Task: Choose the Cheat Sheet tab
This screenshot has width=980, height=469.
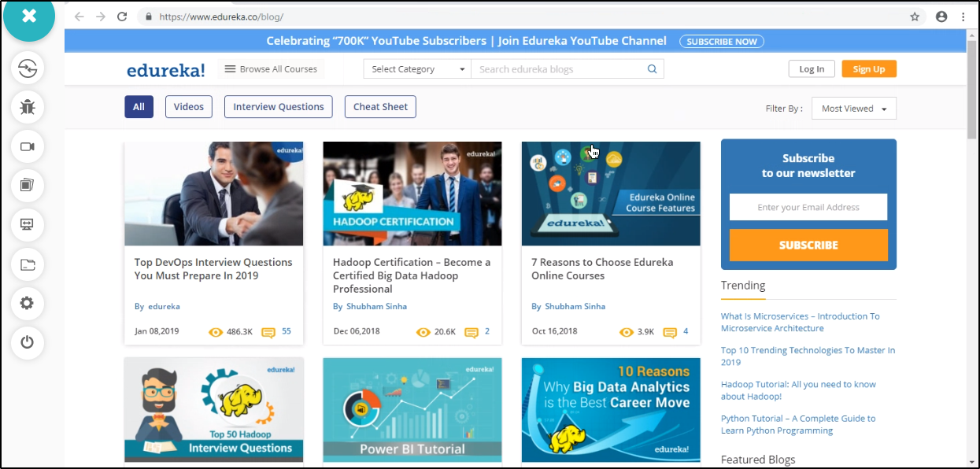Action: (x=380, y=107)
